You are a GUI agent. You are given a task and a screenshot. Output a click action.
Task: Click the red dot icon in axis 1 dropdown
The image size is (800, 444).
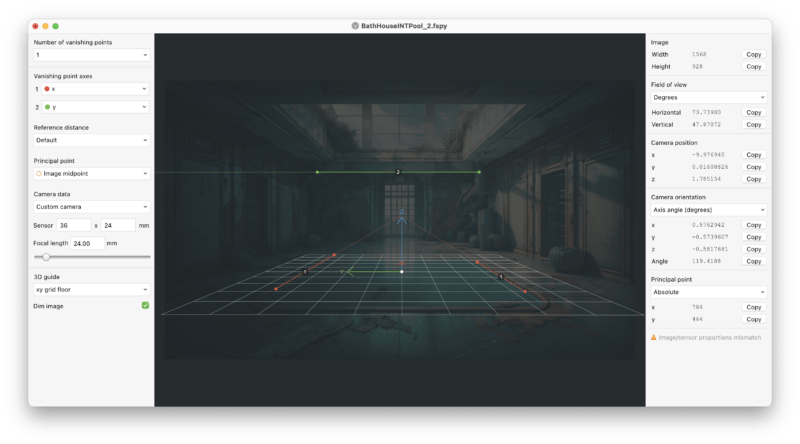click(x=47, y=89)
